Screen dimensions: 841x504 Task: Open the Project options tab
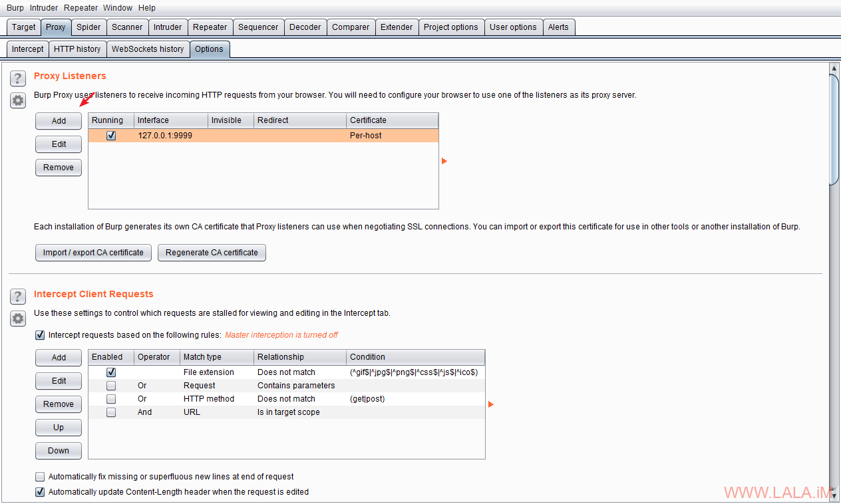click(x=451, y=27)
